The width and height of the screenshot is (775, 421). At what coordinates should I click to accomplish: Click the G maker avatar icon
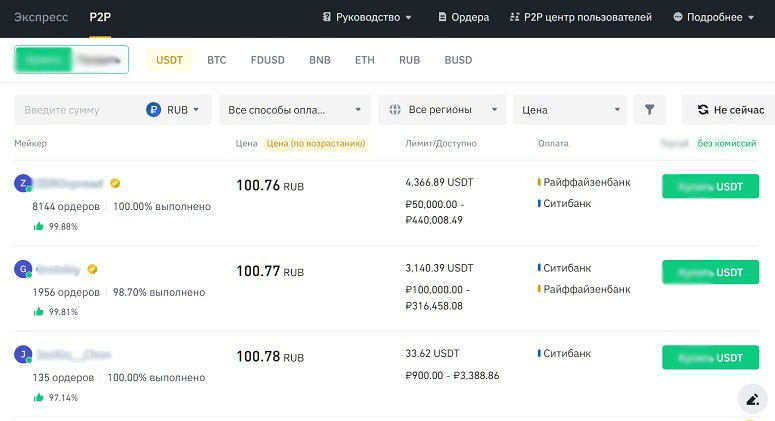coord(22,269)
